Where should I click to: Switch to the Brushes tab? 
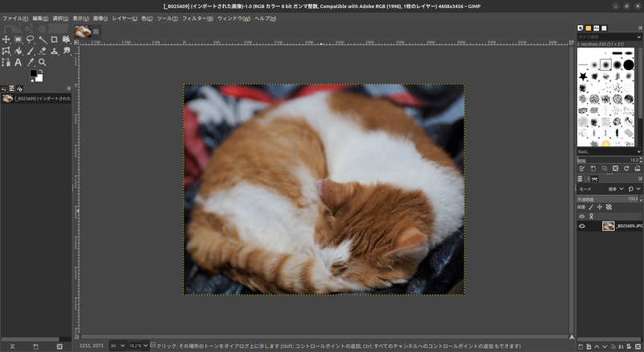(x=580, y=28)
